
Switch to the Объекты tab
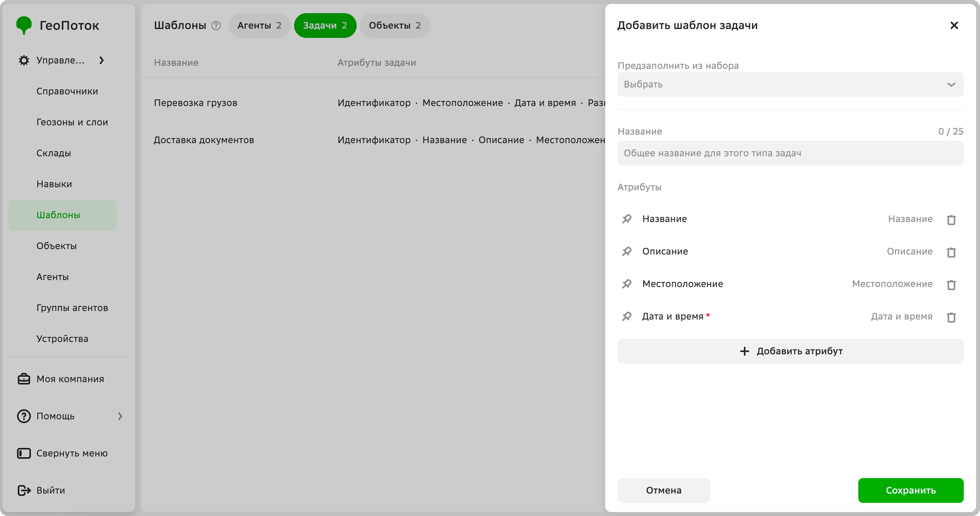point(395,26)
